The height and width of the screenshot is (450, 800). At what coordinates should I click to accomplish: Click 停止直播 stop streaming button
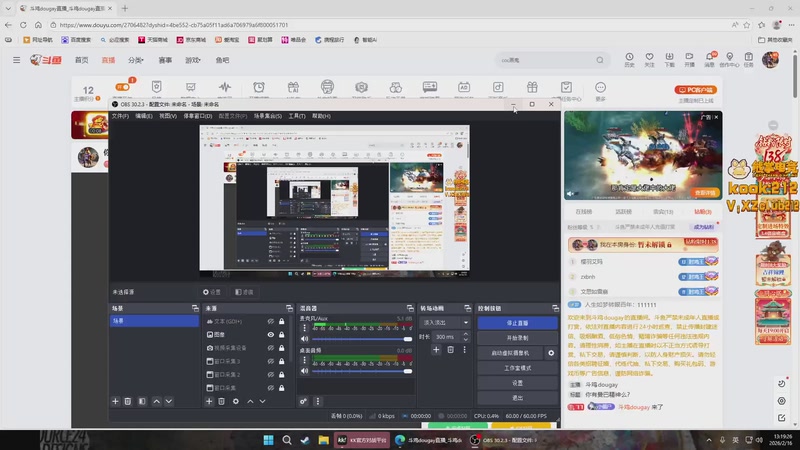[x=517, y=323]
